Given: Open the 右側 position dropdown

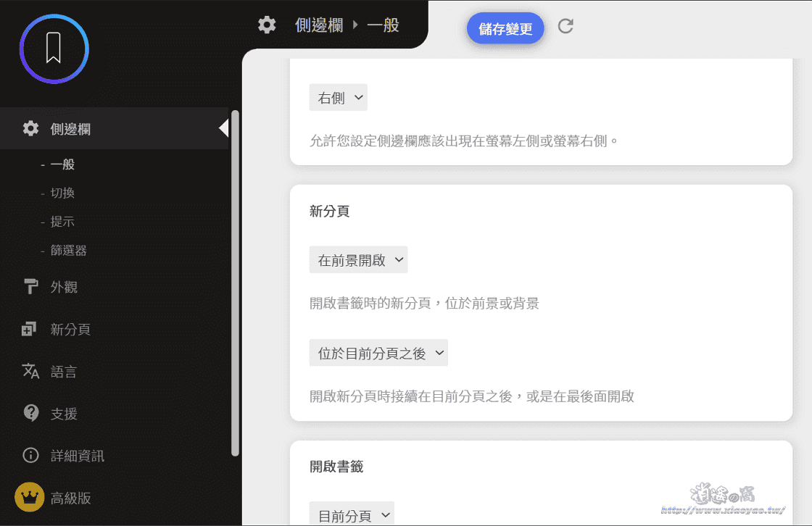Looking at the screenshot, I should (338, 97).
